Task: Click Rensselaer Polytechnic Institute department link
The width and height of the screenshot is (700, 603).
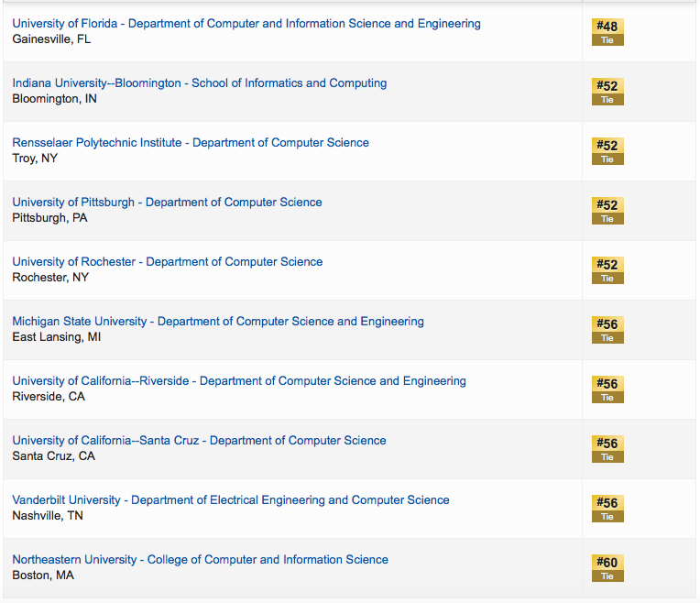Action: (191, 143)
